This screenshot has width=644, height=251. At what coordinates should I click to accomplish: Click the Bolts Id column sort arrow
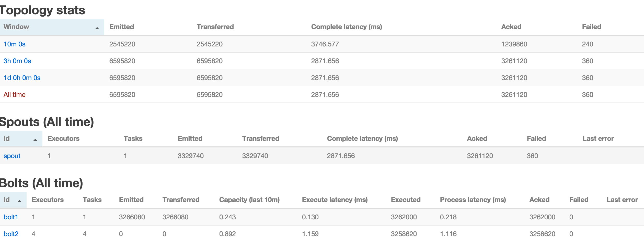pos(19,201)
